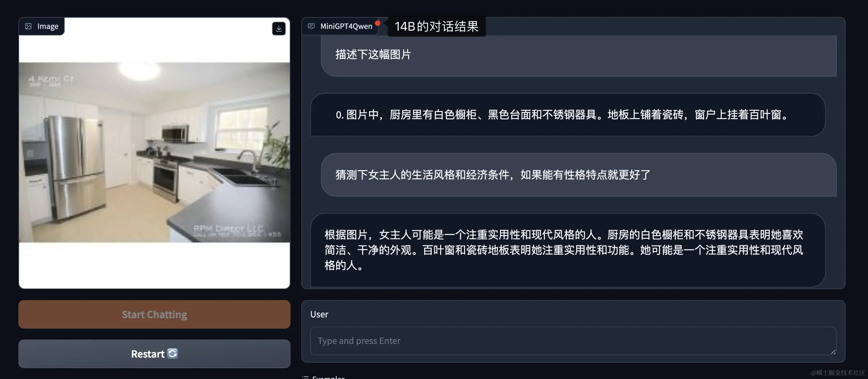
Task: Open the uploaded kitchen photo preview
Action: [x=154, y=152]
